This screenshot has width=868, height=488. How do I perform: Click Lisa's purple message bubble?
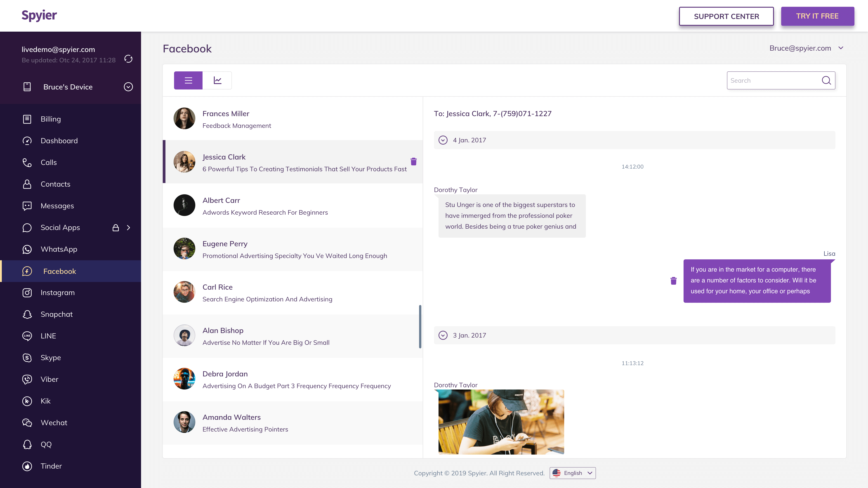coord(757,281)
